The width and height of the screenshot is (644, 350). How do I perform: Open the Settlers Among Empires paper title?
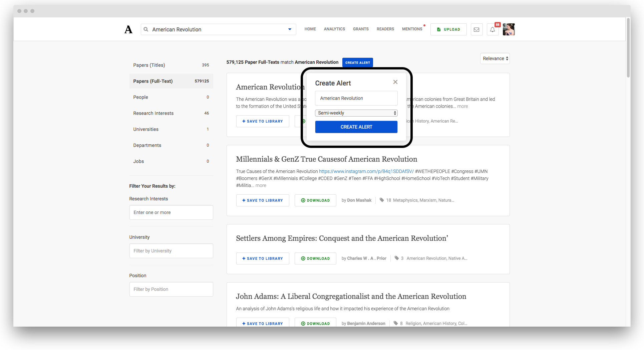(x=342, y=238)
